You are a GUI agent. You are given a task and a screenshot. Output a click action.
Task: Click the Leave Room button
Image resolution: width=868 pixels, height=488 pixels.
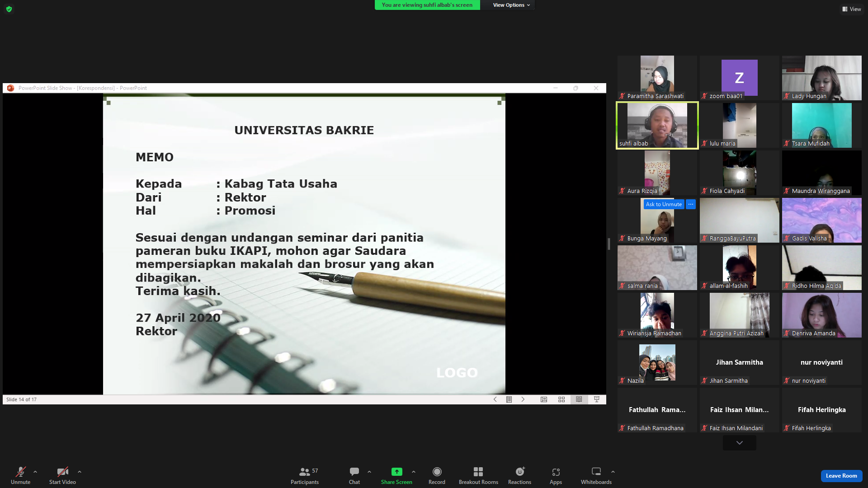click(841, 476)
